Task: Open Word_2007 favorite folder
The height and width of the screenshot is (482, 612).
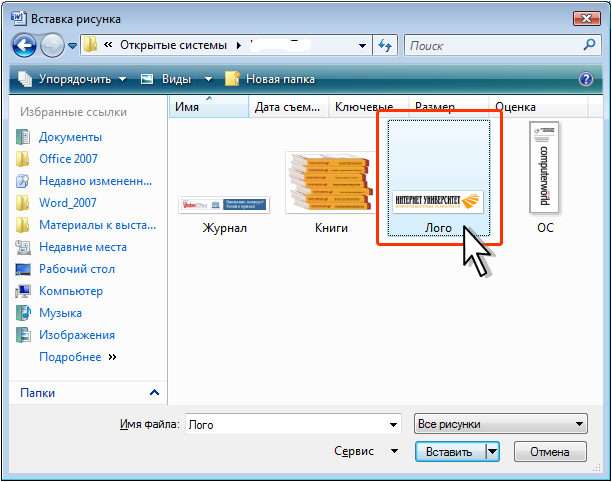Action: click(68, 203)
